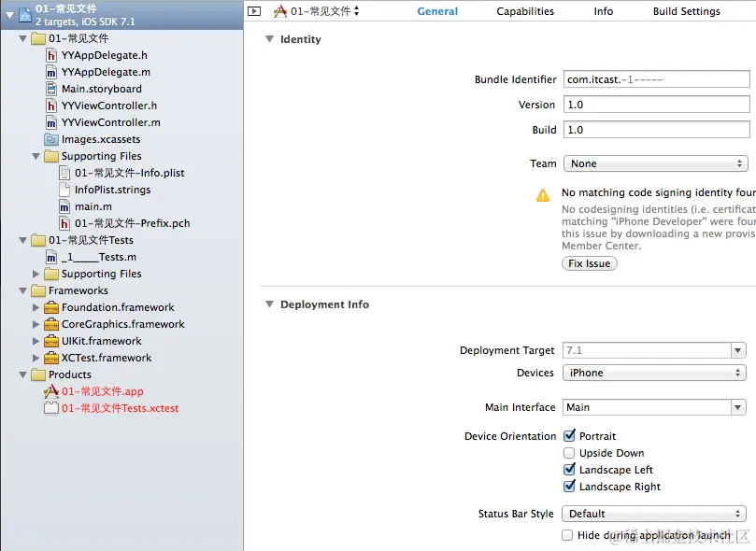The image size is (756, 551).
Task: Switch to the Capabilities tab
Action: [x=525, y=11]
